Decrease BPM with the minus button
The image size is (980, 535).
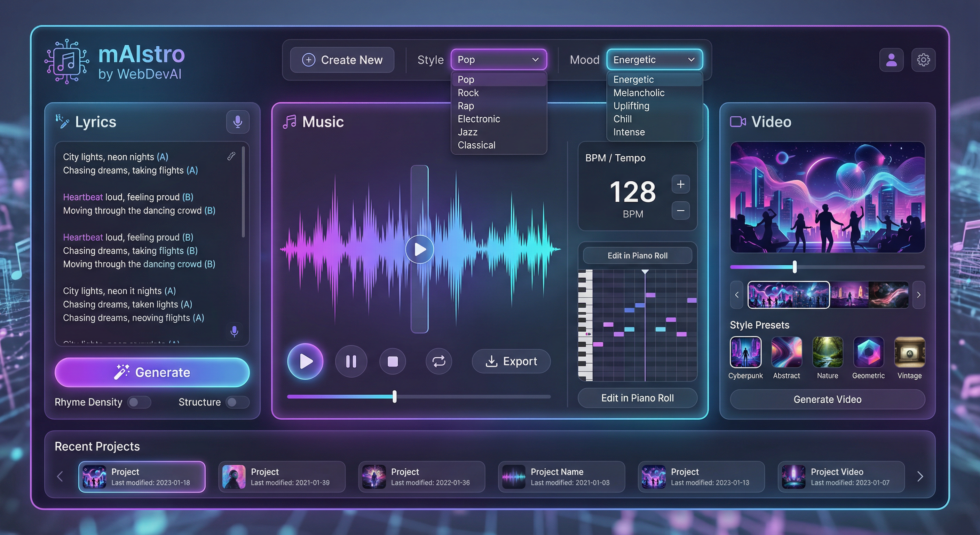pyautogui.click(x=681, y=211)
